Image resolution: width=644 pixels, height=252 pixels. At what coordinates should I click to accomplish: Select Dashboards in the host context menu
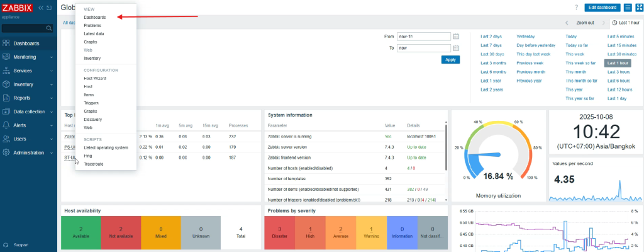pyautogui.click(x=94, y=17)
